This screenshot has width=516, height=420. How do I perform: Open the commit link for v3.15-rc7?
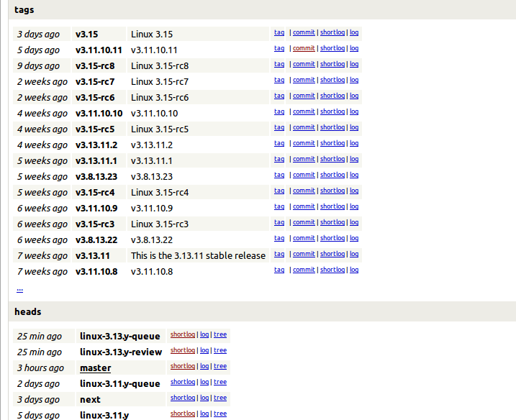(304, 80)
